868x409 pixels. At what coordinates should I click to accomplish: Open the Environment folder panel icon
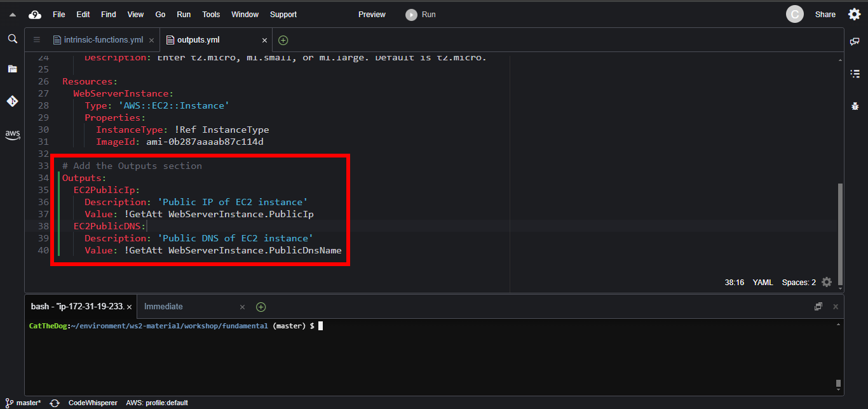click(12, 69)
